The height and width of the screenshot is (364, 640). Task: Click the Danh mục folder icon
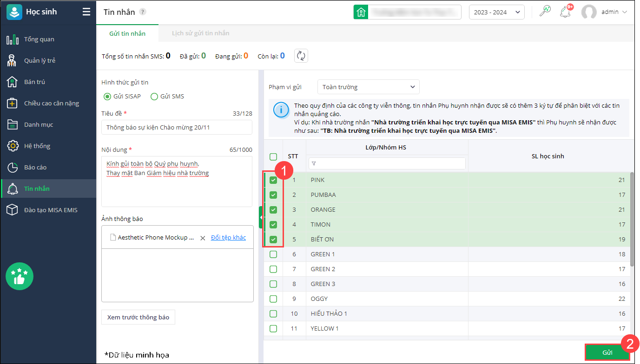click(13, 124)
